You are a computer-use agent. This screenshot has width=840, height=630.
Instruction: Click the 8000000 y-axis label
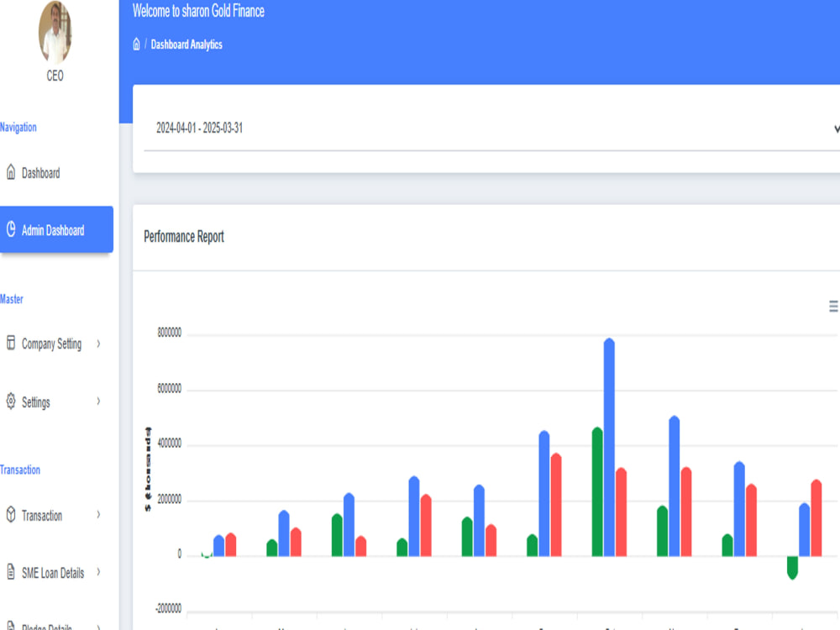pos(170,333)
